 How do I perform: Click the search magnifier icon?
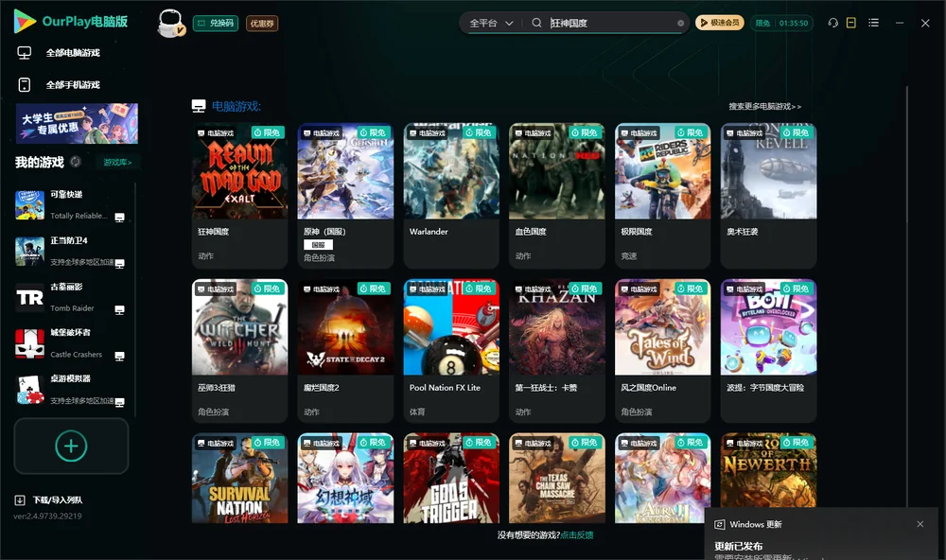click(536, 23)
